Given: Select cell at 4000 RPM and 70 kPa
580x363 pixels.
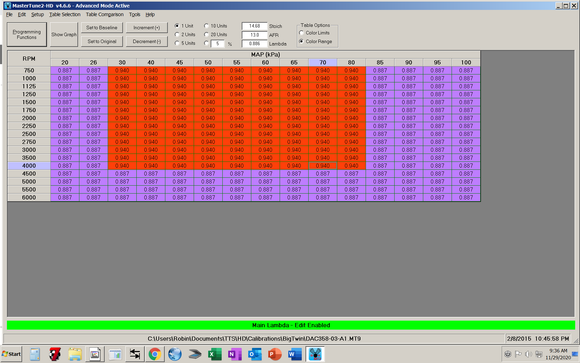Looking at the screenshot, I should tap(323, 166).
